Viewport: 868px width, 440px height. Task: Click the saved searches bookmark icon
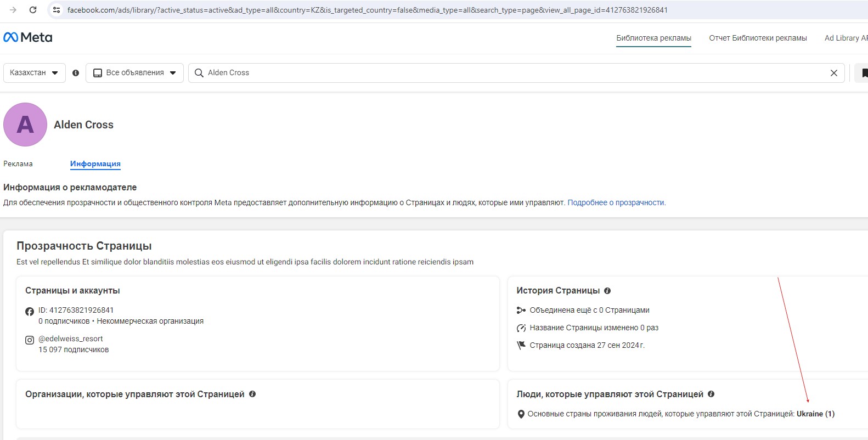tap(864, 73)
